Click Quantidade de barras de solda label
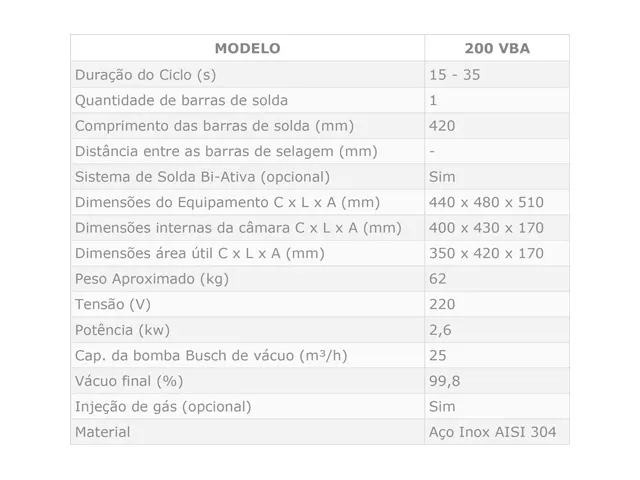Image resolution: width=640 pixels, height=480 pixels. (181, 100)
